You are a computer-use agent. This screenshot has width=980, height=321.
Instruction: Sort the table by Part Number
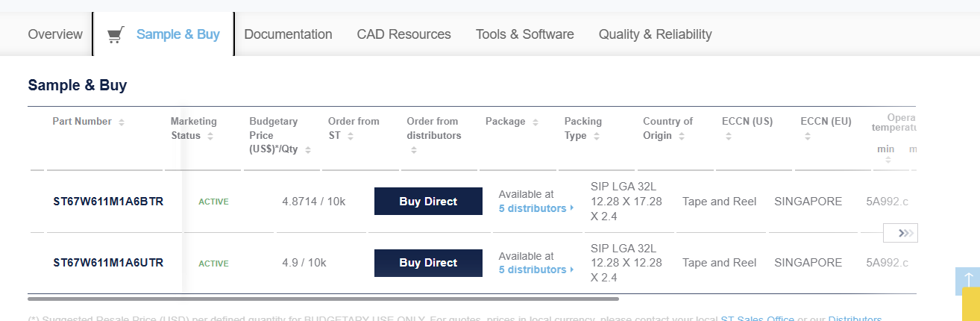point(122,122)
